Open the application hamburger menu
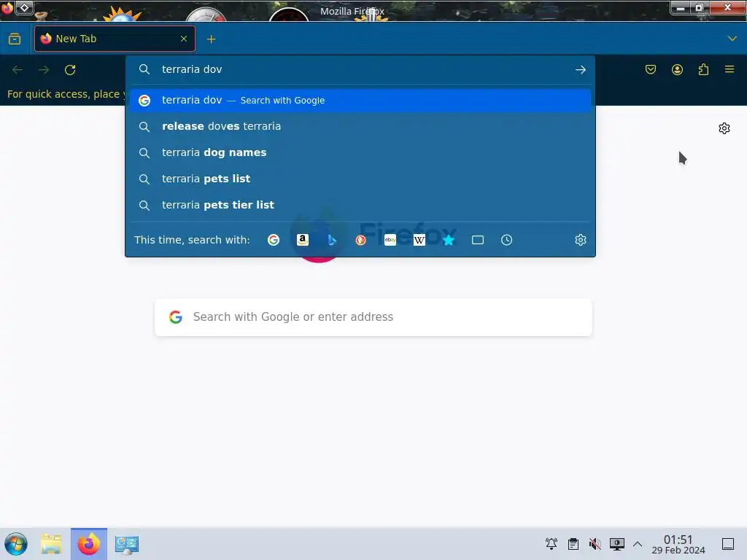The height and width of the screenshot is (560, 747). pyautogui.click(x=729, y=69)
